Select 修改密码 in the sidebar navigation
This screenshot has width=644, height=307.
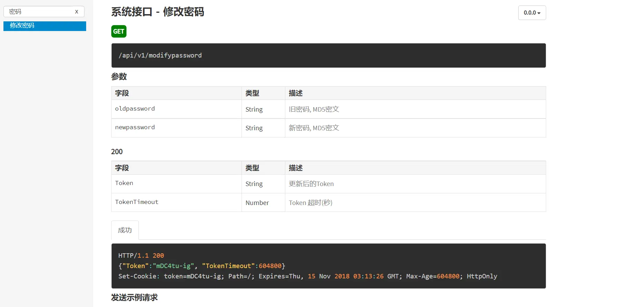tap(22, 26)
